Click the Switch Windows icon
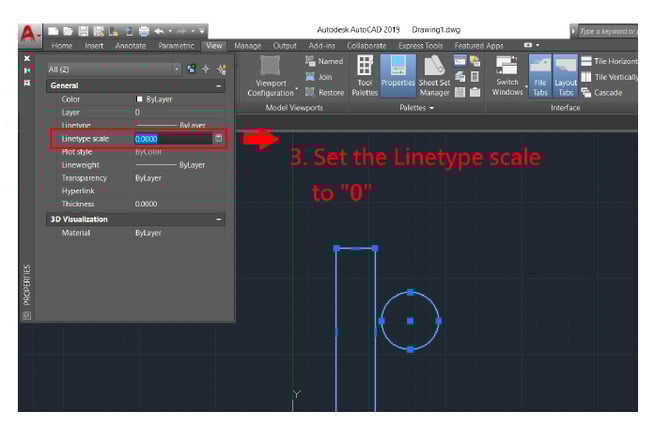The image size is (670, 427). 508,76
